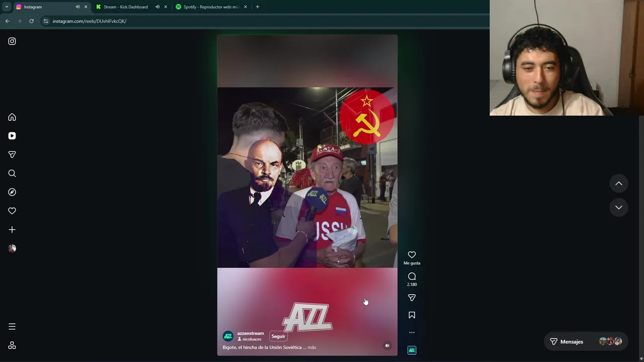Close the Spotify tab
Image resolution: width=644 pixels, height=362 pixels.
click(x=246, y=7)
